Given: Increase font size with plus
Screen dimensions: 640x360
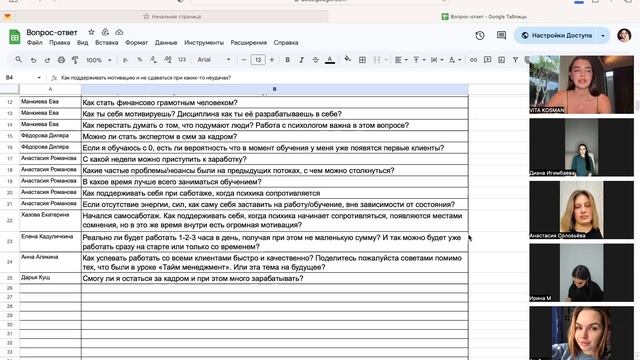Looking at the screenshot, I should click(x=272, y=60).
